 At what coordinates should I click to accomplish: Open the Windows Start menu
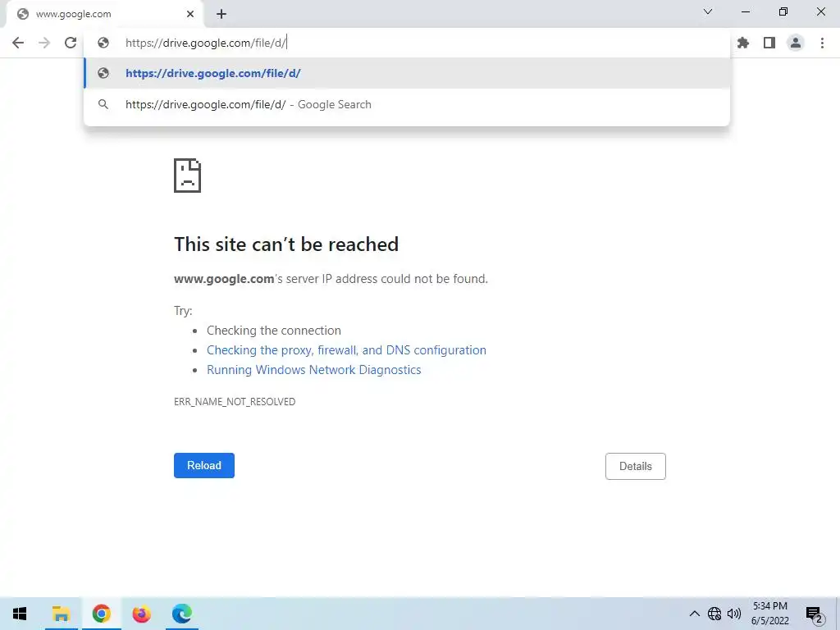coord(20,614)
